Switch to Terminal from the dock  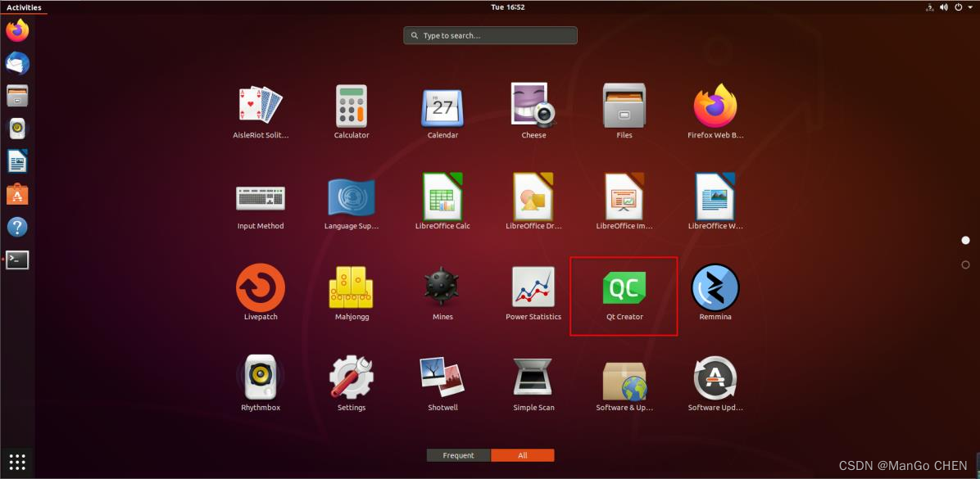tap(17, 260)
